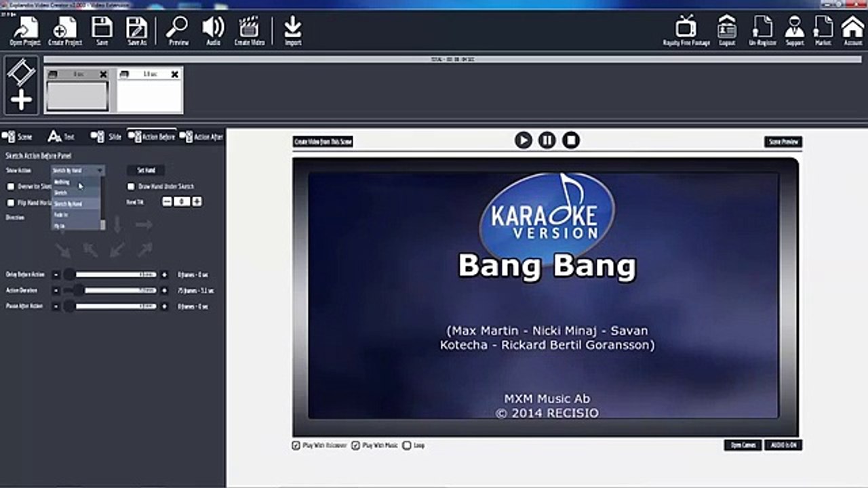Increase Action Duration with plus
The image size is (868, 488).
click(164, 290)
